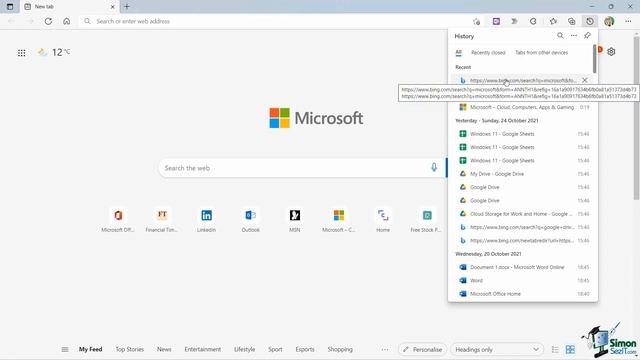
Task: Add this page to favorites star
Action: pos(476,21)
